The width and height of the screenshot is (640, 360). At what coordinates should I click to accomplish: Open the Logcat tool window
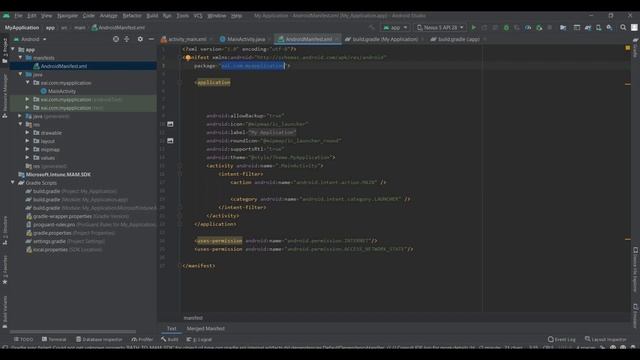click(x=199, y=339)
